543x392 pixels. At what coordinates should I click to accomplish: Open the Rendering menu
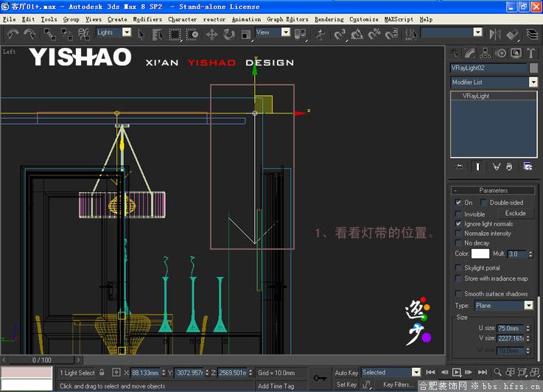pyautogui.click(x=329, y=19)
